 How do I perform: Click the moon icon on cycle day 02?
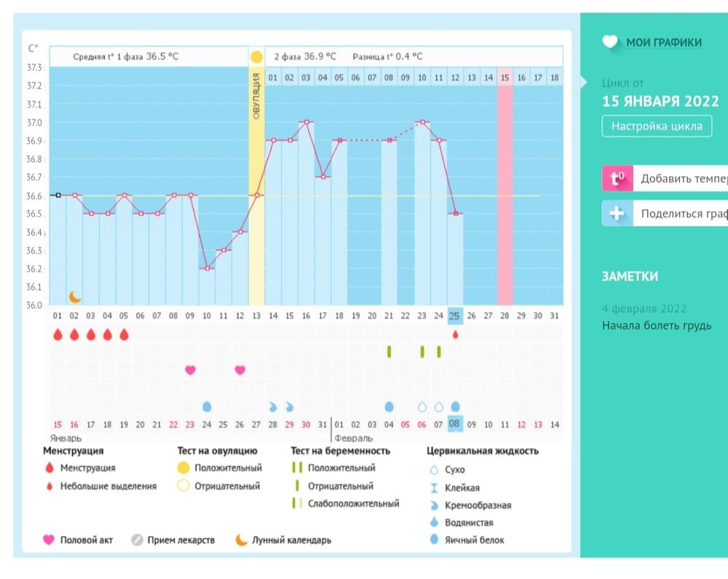click(74, 297)
